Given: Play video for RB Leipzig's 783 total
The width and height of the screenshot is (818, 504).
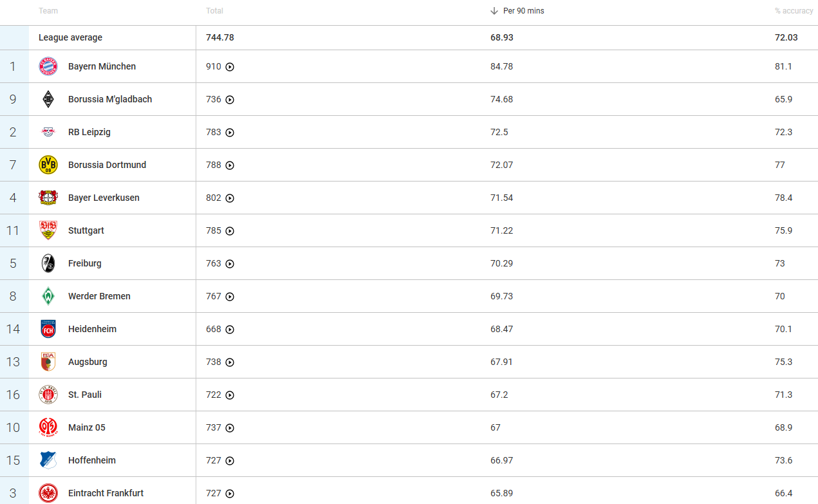Looking at the screenshot, I should point(230,133).
